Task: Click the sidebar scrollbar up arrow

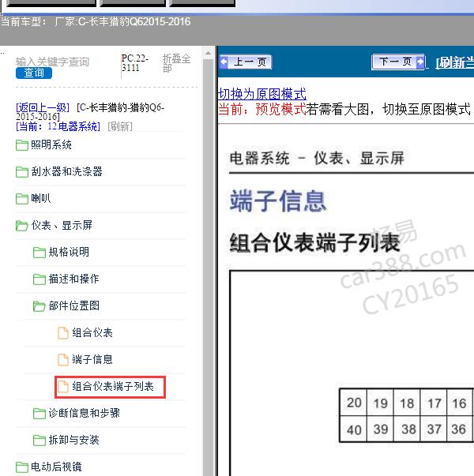Action: click(208, 54)
